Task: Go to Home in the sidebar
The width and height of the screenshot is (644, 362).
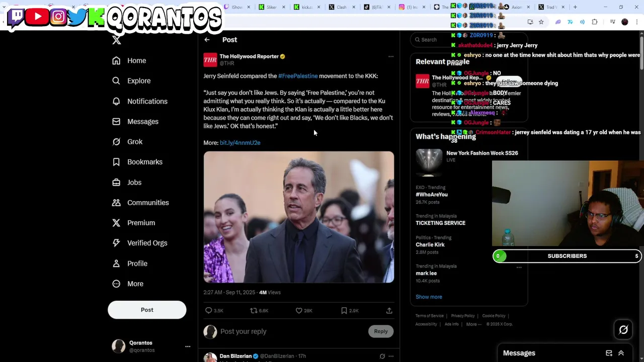Action: (129, 60)
